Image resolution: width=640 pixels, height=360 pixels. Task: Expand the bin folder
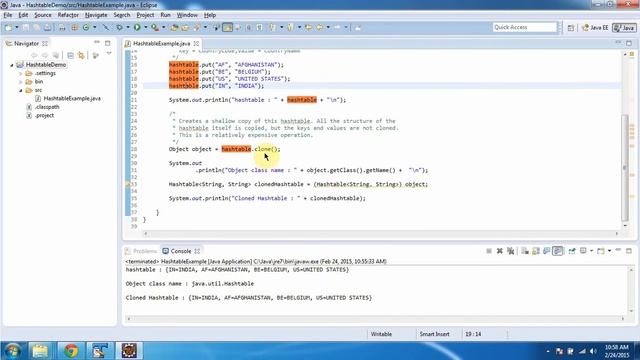click(x=20, y=82)
